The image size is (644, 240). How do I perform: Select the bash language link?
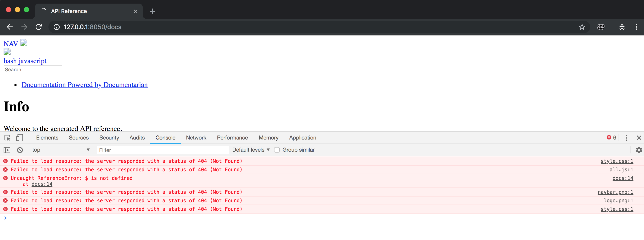(10, 61)
